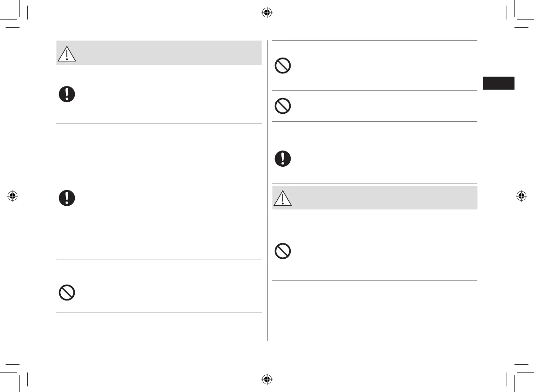Image resolution: width=534 pixels, height=392 pixels.
Task: Click the bottom center registration crosshair mark
Action: pyautogui.click(x=267, y=379)
